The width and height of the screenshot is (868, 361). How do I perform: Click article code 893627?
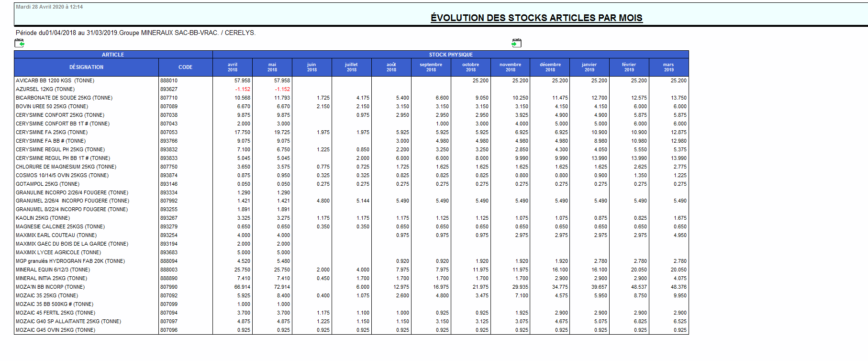point(169,89)
